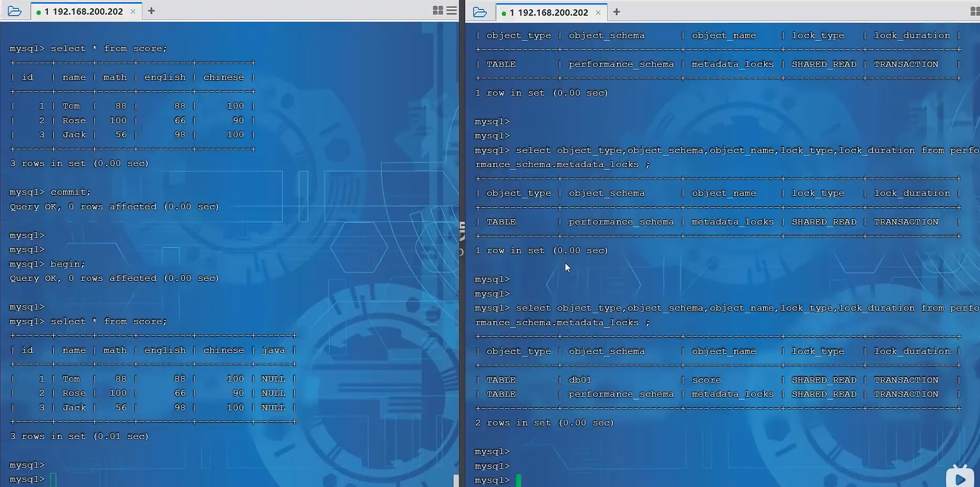Click '2 rows in set (0.00 sec)' text

[545, 423]
